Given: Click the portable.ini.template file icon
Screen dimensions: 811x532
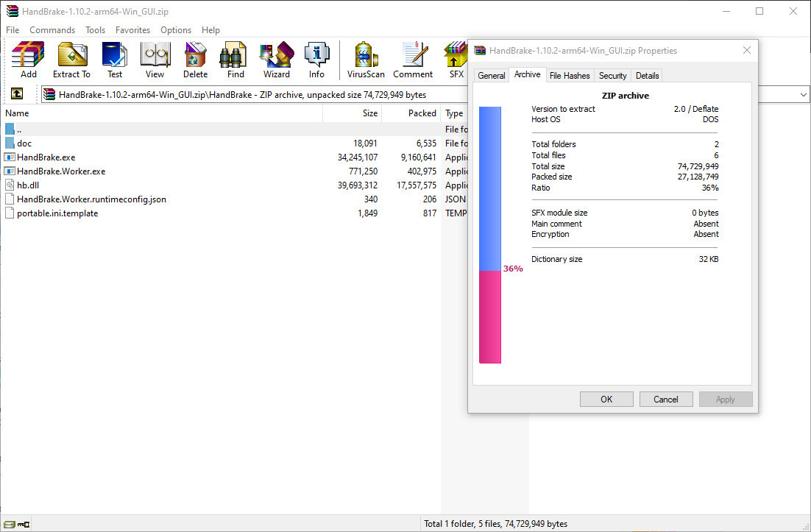Looking at the screenshot, I should (10, 213).
